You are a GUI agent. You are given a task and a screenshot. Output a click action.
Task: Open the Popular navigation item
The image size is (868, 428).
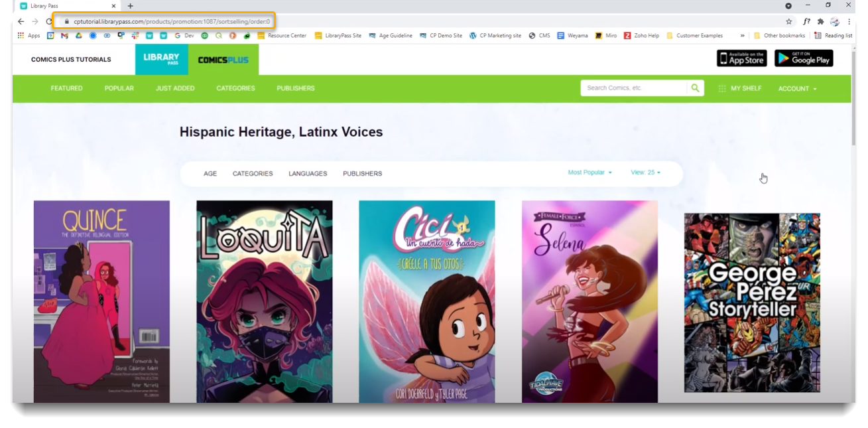point(119,88)
